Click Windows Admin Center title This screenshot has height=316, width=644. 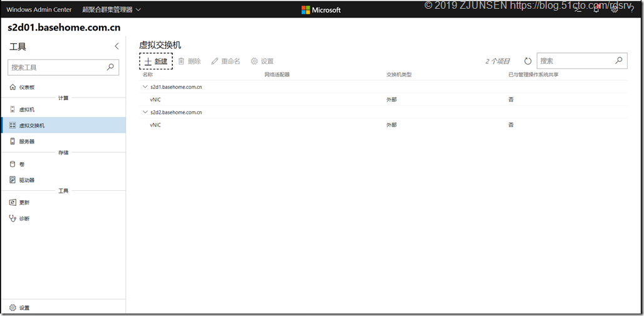coord(39,9)
